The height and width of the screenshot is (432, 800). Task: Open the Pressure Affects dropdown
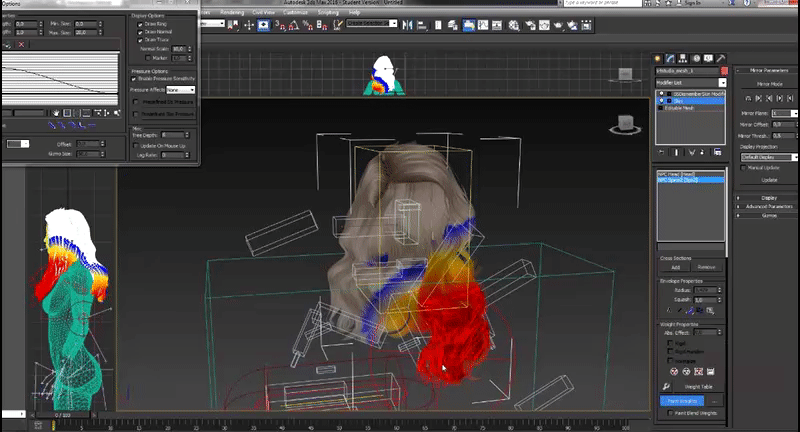coord(181,90)
